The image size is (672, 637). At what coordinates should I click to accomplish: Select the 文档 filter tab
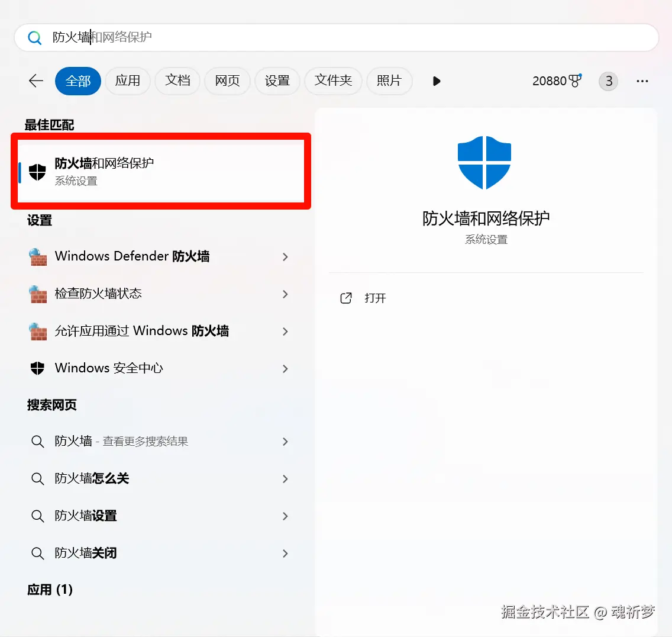(177, 81)
